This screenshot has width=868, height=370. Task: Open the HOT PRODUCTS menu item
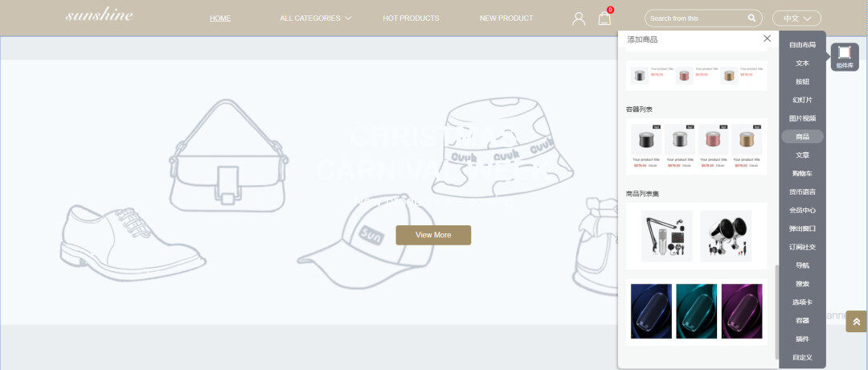tap(411, 18)
